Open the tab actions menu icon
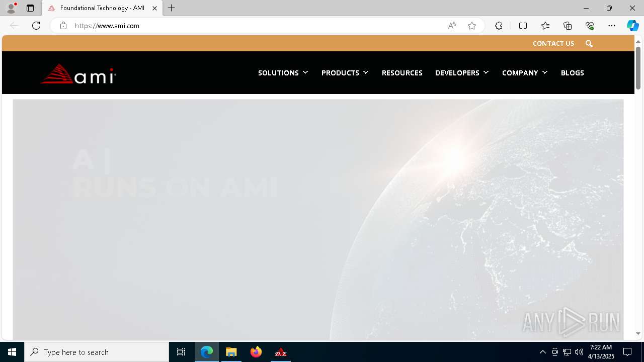The width and height of the screenshot is (644, 362). 30,8
